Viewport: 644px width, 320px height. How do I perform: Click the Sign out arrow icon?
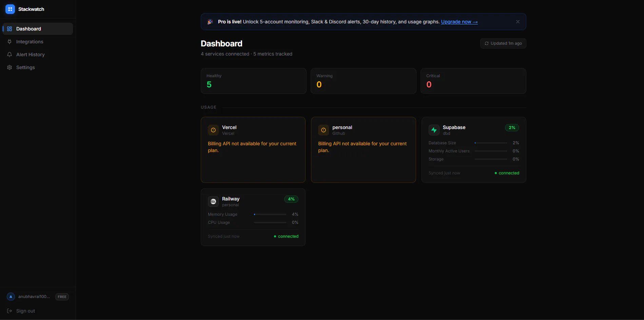point(9,311)
